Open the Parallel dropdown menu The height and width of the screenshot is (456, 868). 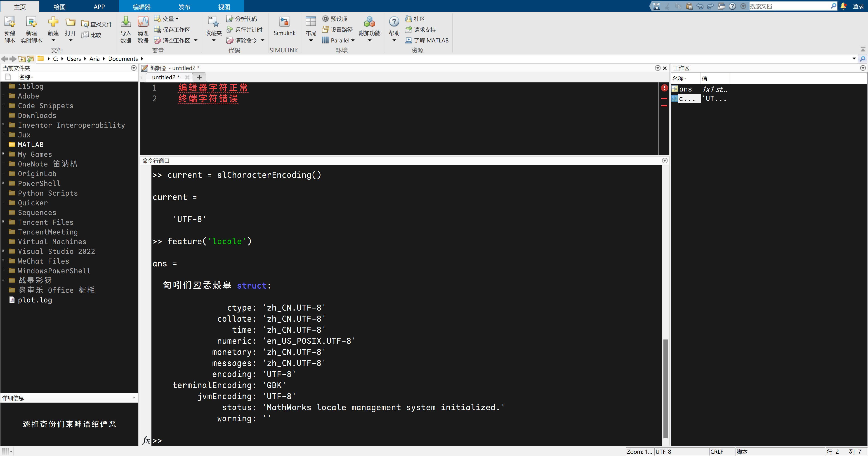(x=353, y=40)
